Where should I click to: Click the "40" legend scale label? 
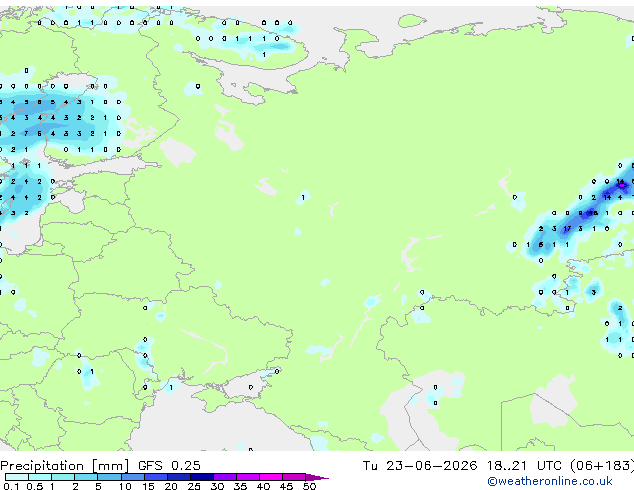263,486
